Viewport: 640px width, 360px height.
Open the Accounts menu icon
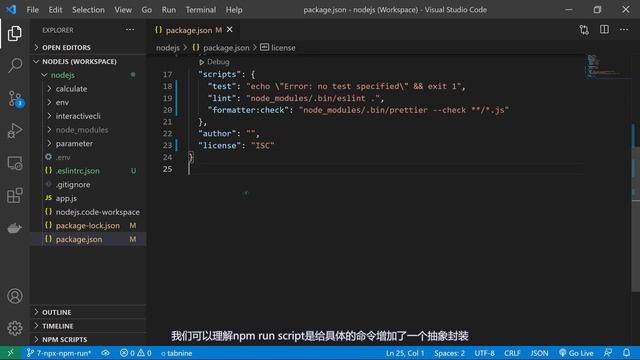[x=15, y=296]
